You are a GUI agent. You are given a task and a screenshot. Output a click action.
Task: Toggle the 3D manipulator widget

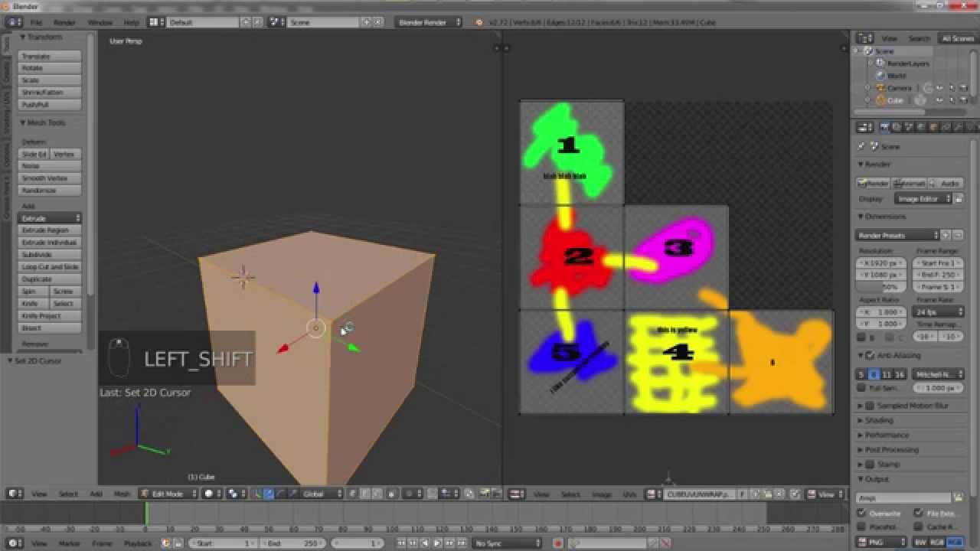(x=256, y=494)
